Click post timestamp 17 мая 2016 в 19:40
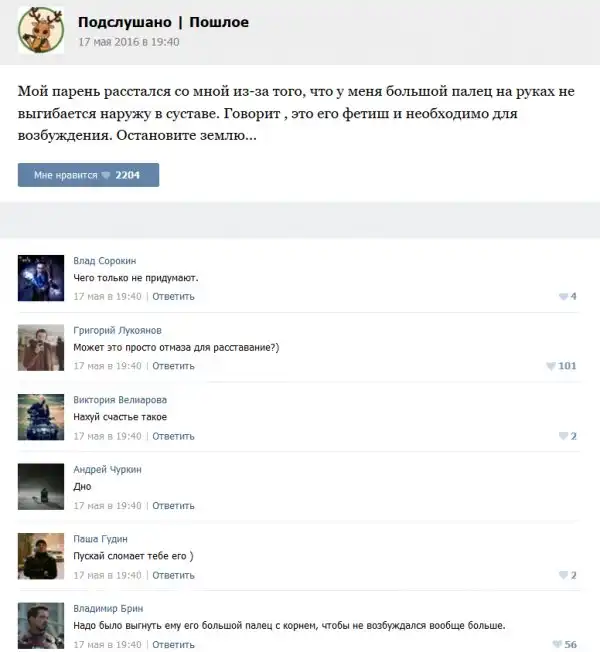Image resolution: width=600 pixels, height=652 pixels. pyautogui.click(x=129, y=42)
